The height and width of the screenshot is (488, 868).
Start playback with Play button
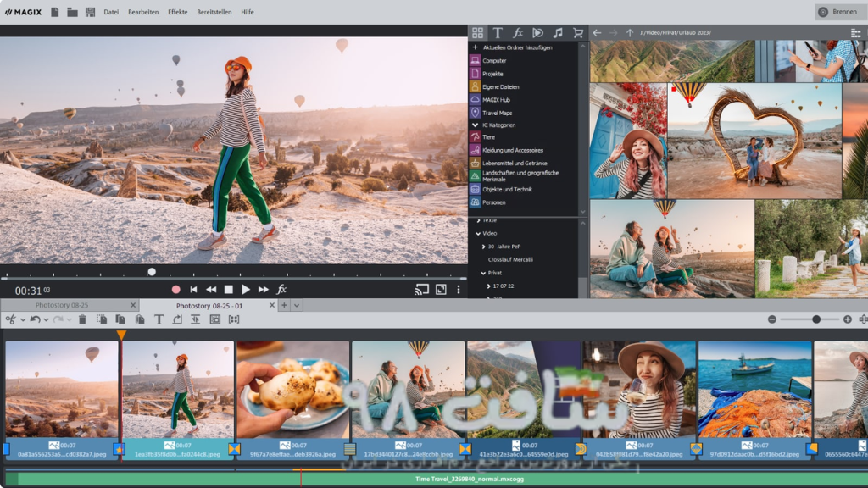[x=246, y=290]
